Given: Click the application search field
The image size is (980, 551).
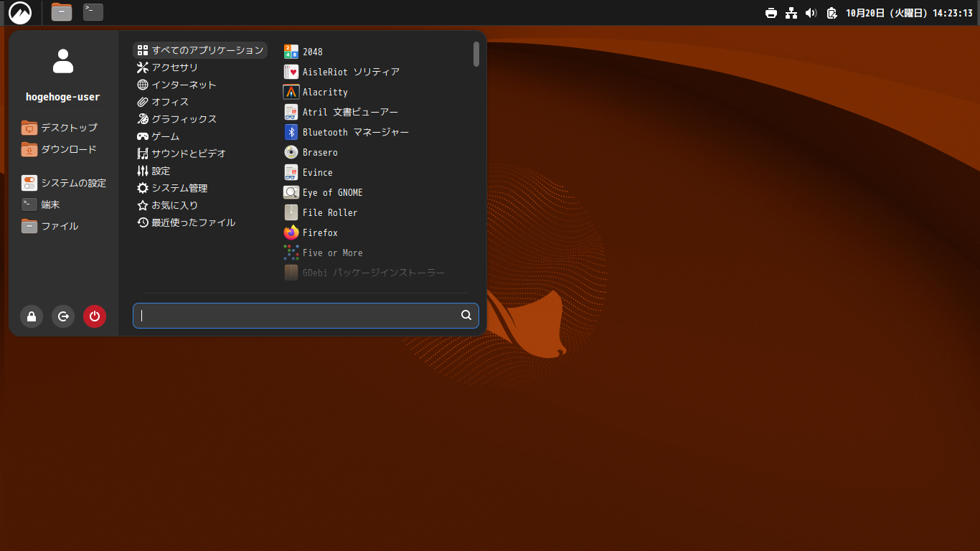Looking at the screenshot, I should (306, 316).
